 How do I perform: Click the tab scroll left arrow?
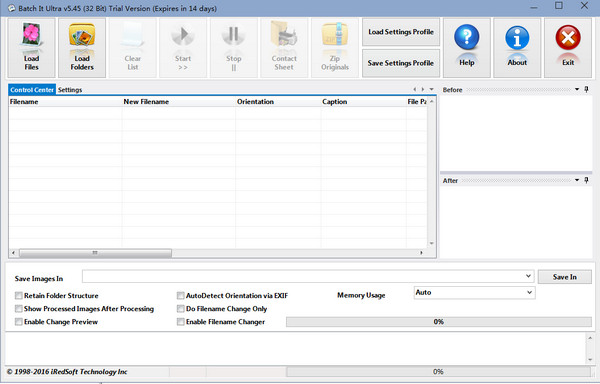point(414,89)
